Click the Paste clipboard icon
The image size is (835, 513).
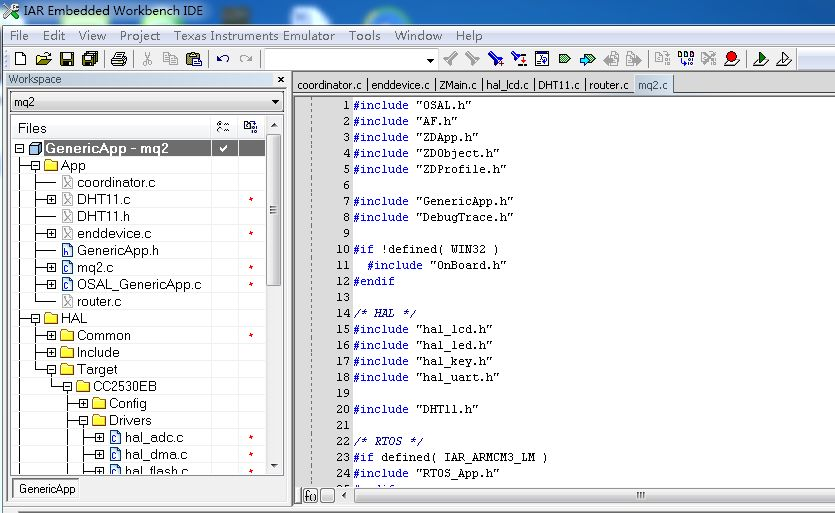[x=193, y=59]
